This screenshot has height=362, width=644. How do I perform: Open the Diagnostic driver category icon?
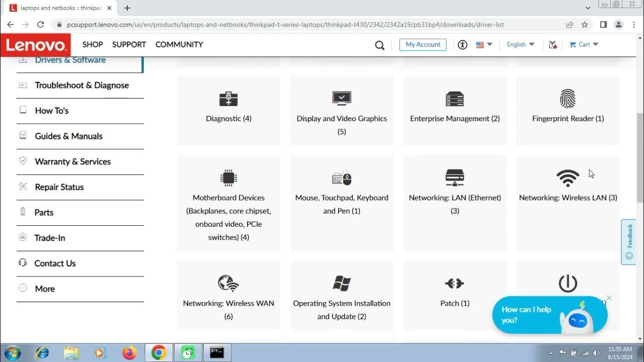pos(228,99)
